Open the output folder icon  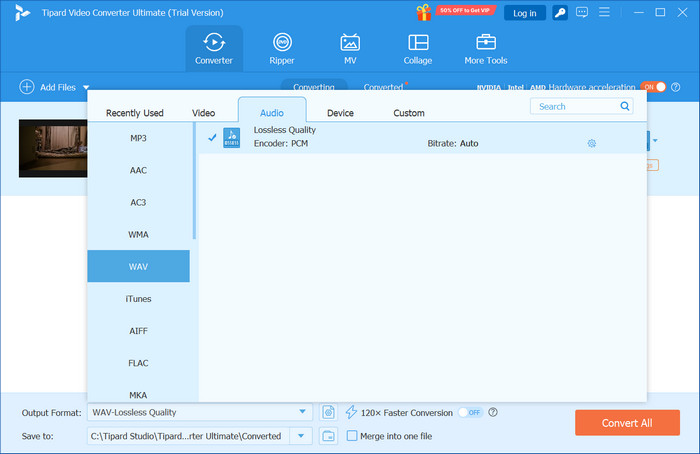[328, 436]
